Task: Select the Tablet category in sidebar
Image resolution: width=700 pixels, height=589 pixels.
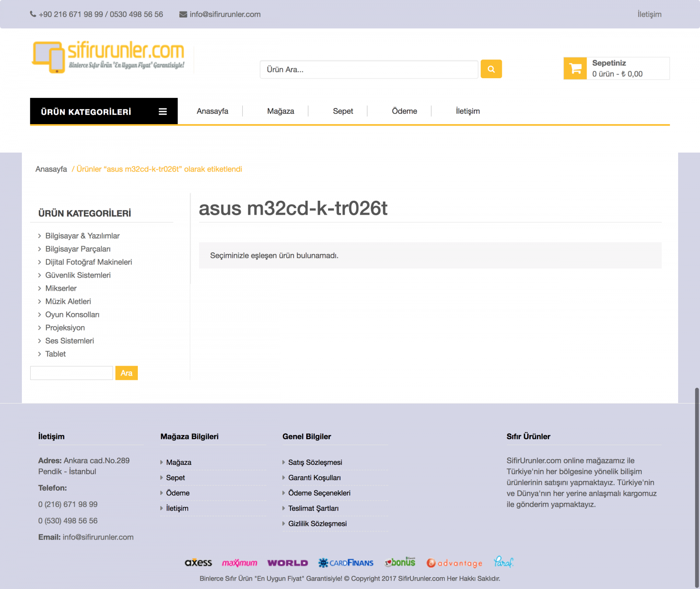Action: tap(56, 354)
